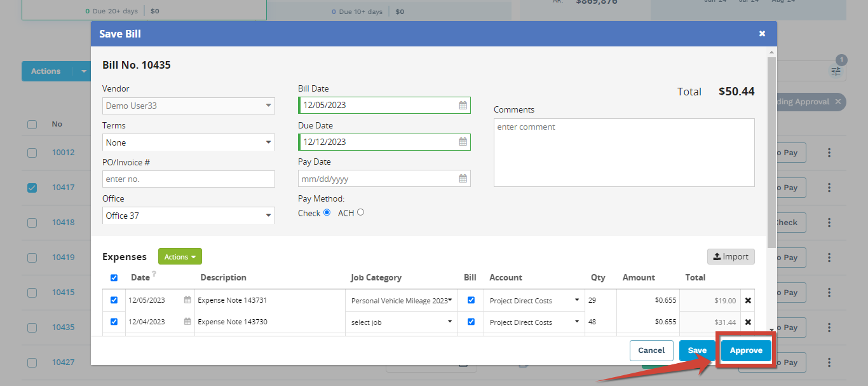Open more options for bill 10419 row
The width and height of the screenshot is (868, 386).
point(829,258)
